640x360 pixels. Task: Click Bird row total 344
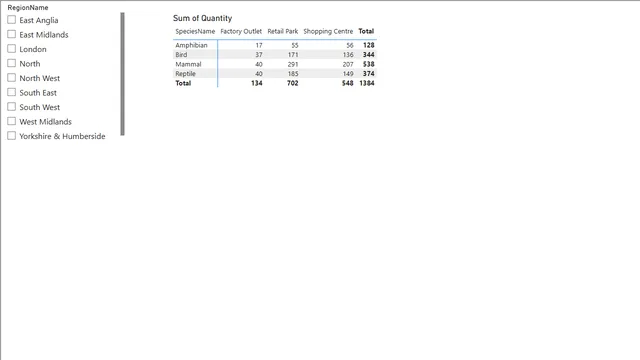(369, 55)
